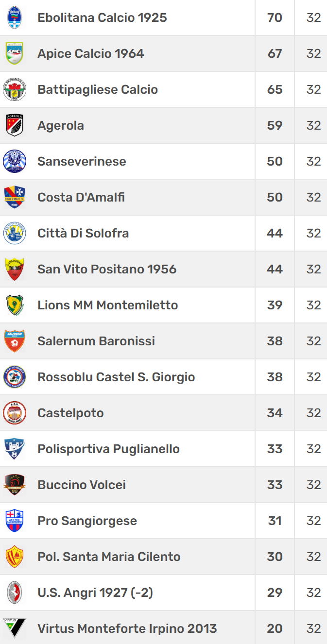Click the Virtus Monteforte Irpino logo
Screen dimensions: 327x644
tap(15, 628)
